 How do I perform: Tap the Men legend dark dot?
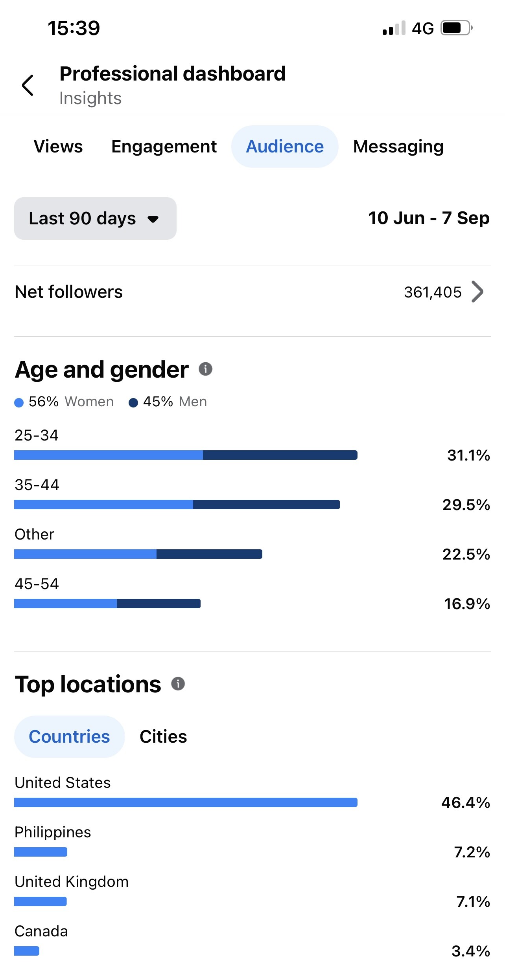[x=133, y=402]
